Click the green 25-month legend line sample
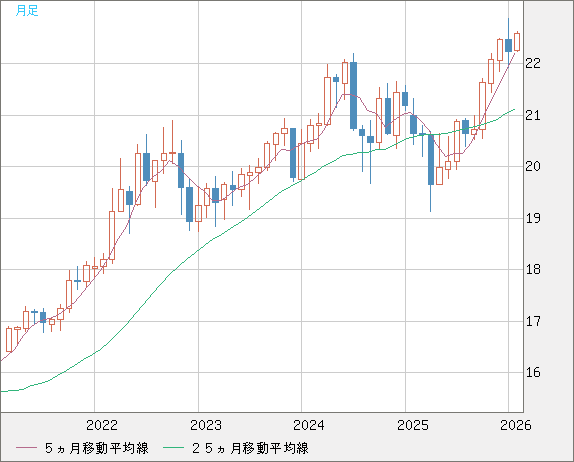Viewport: 574px width, 462px height. [x=174, y=448]
